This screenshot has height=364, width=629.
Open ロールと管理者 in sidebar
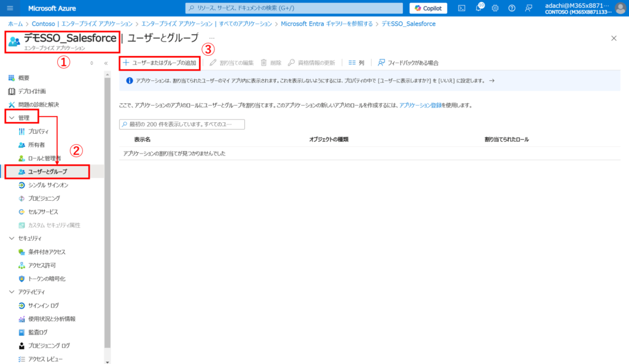coord(44,158)
